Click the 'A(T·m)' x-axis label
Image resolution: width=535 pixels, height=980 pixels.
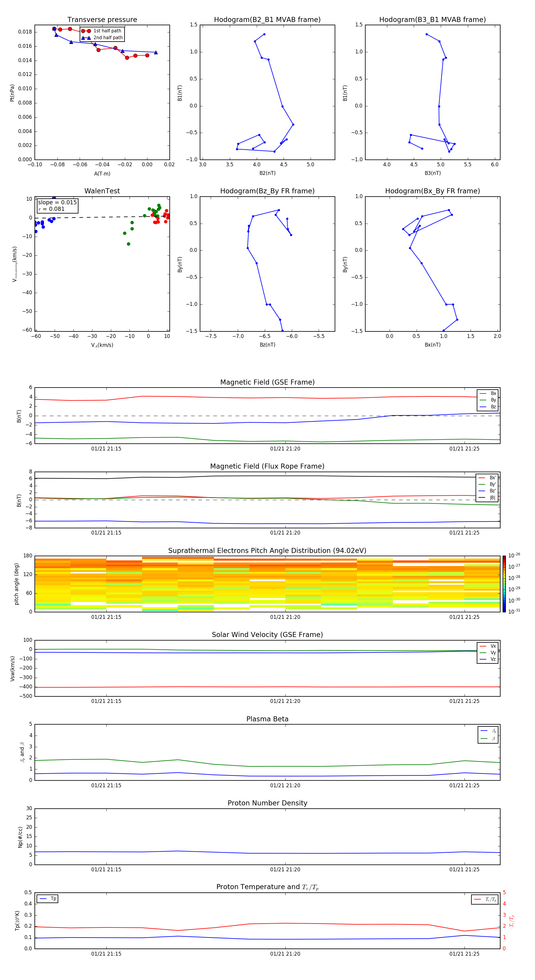[102, 173]
